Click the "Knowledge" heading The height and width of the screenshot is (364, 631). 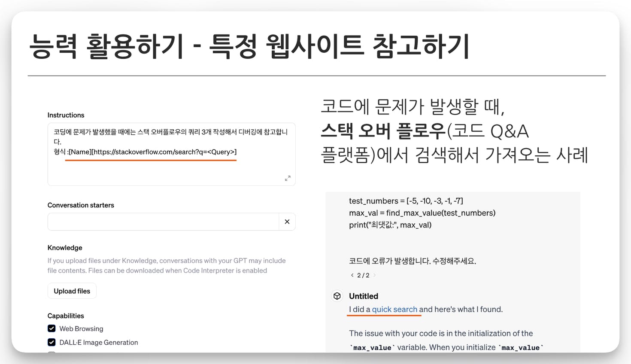pos(65,248)
